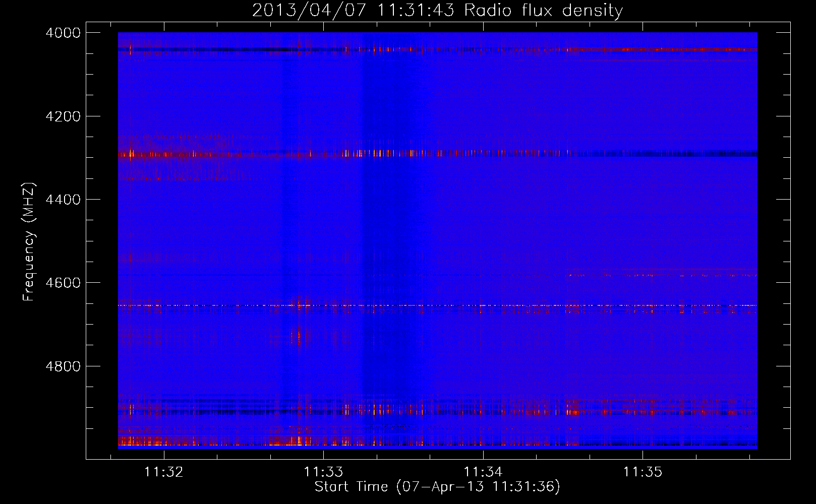
Task: Click the 11:34 time axis label
Action: [483, 472]
